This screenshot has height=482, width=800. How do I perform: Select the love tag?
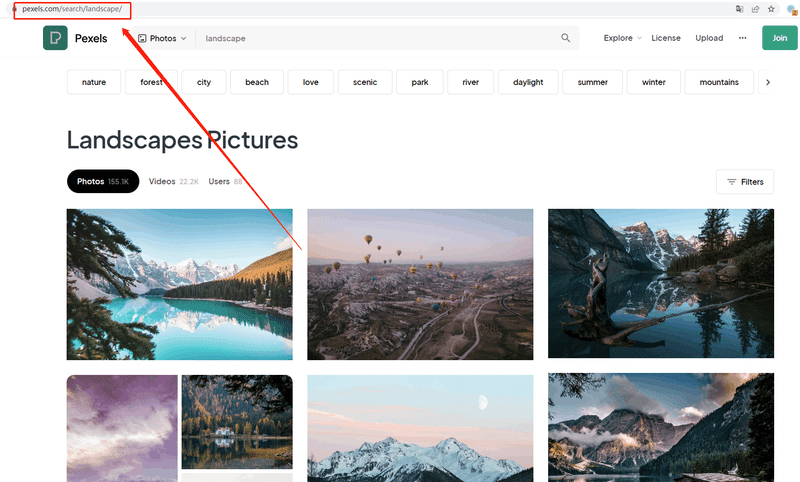pyautogui.click(x=311, y=82)
